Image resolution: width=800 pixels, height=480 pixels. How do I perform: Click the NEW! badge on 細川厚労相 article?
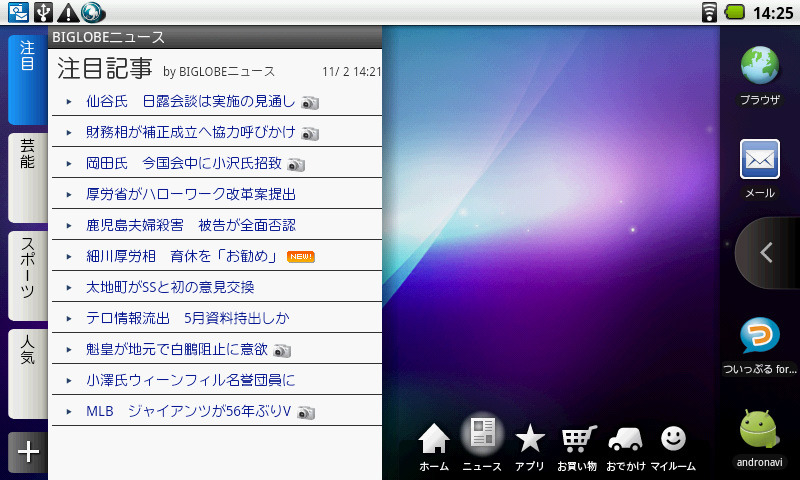coord(301,257)
